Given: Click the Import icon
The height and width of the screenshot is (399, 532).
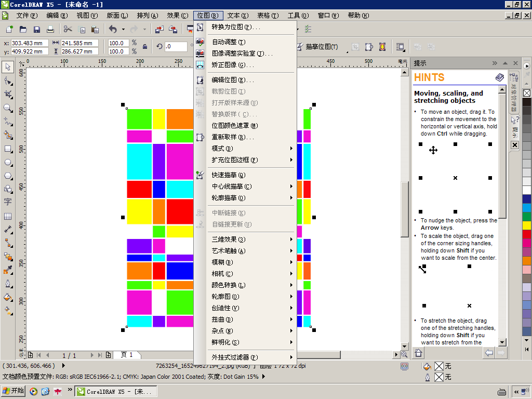Looking at the screenshot, I should (x=159, y=30).
